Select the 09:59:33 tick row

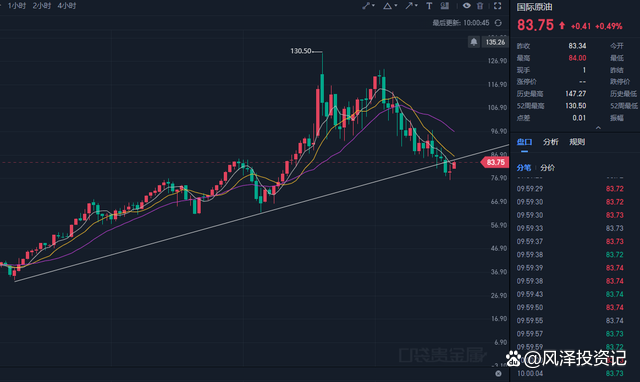tap(570, 229)
